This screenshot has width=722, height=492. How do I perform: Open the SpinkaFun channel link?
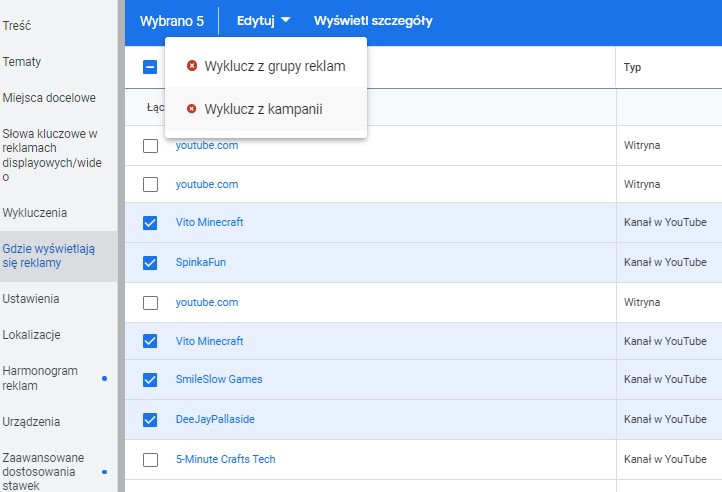[x=201, y=262]
